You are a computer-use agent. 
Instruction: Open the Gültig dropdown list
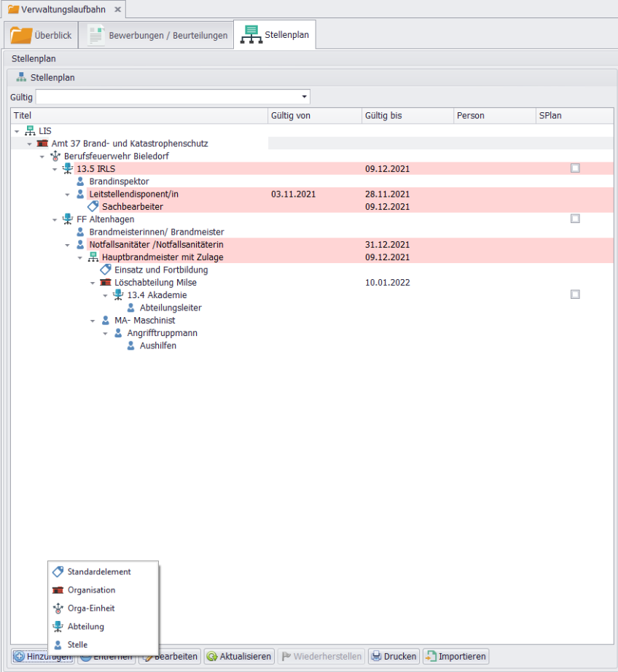click(x=304, y=97)
